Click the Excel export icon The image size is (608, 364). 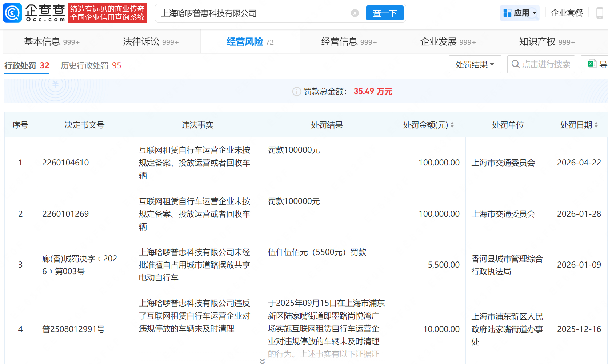(x=591, y=64)
